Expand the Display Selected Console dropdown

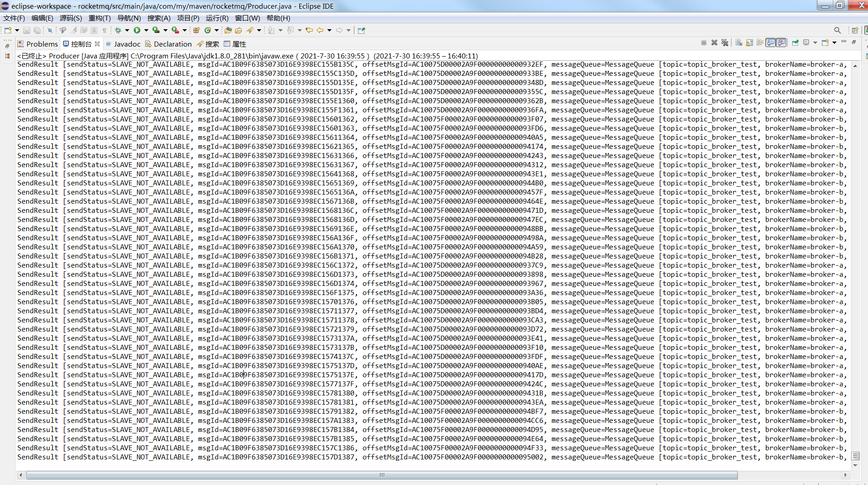click(815, 42)
